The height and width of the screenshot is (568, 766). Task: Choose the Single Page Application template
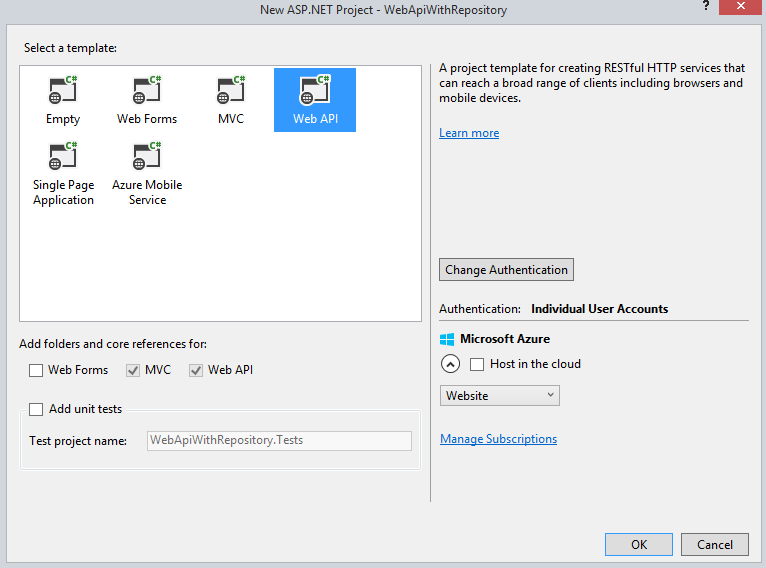pos(63,157)
